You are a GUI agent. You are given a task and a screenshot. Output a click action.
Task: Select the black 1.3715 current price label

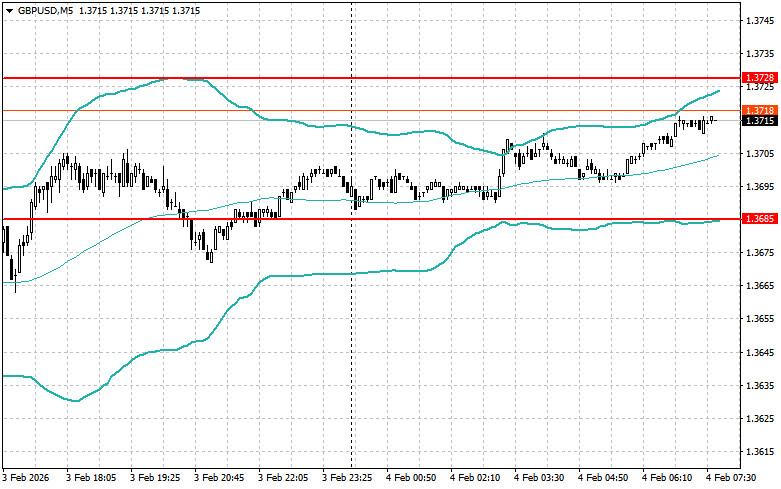(x=760, y=121)
